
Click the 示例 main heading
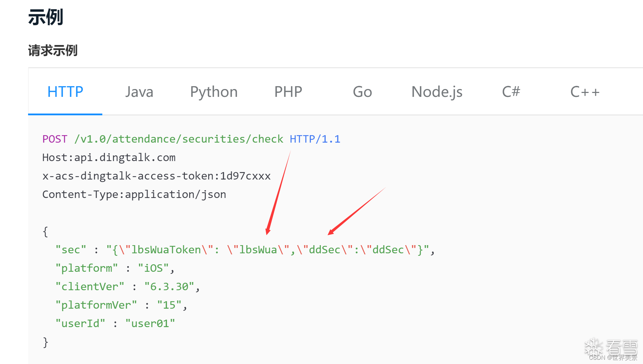pyautogui.click(x=46, y=17)
